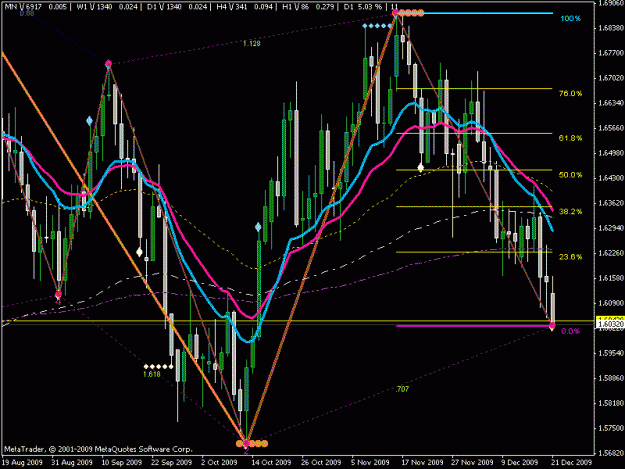
Task: Click the .707 ratio label
Action: (x=402, y=389)
